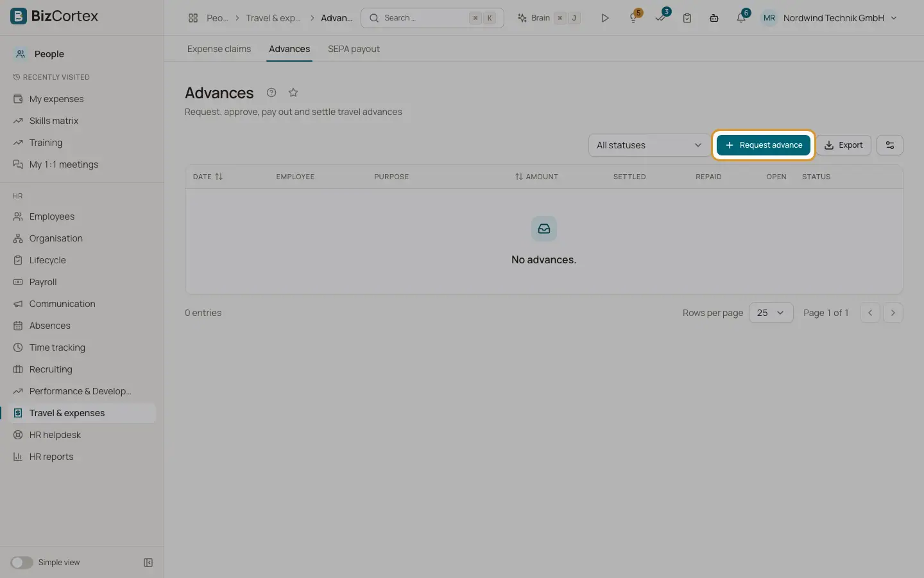The height and width of the screenshot is (578, 924).
Task: Click the Search input field
Action: [432, 18]
